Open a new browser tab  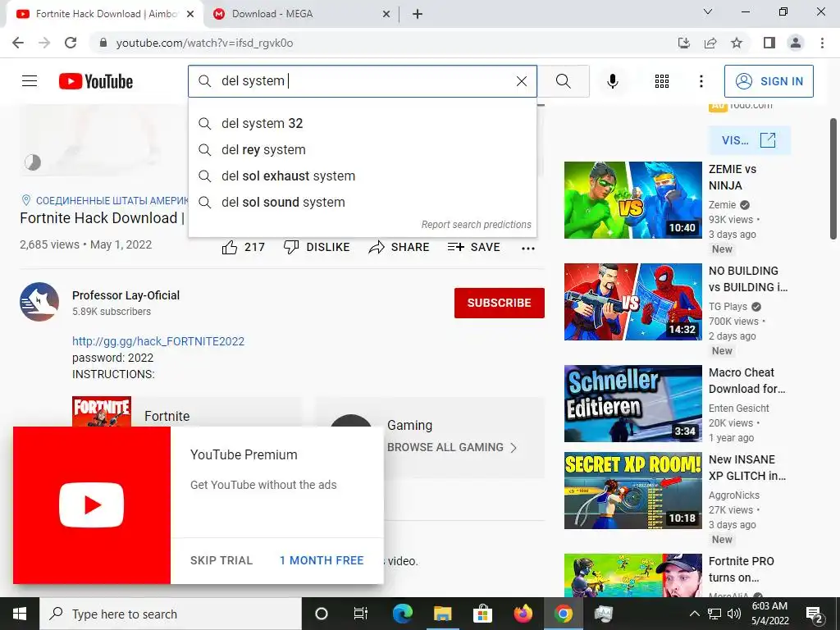click(418, 14)
